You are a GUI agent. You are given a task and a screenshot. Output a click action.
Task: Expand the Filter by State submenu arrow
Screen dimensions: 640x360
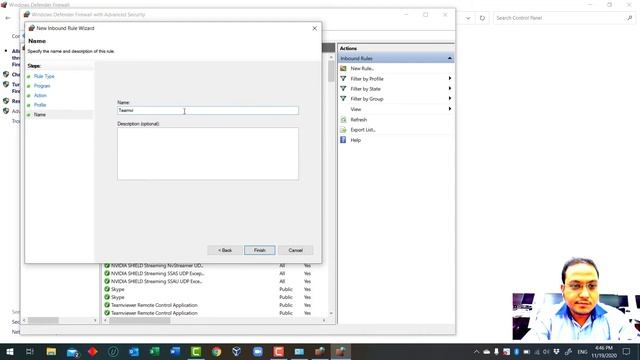coord(450,89)
